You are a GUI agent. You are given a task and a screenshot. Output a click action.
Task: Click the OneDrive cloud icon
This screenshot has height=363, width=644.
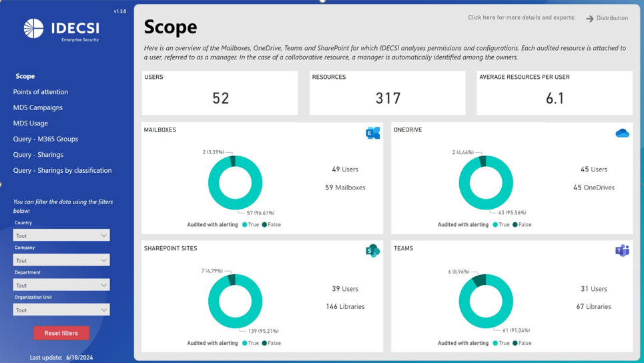click(622, 133)
